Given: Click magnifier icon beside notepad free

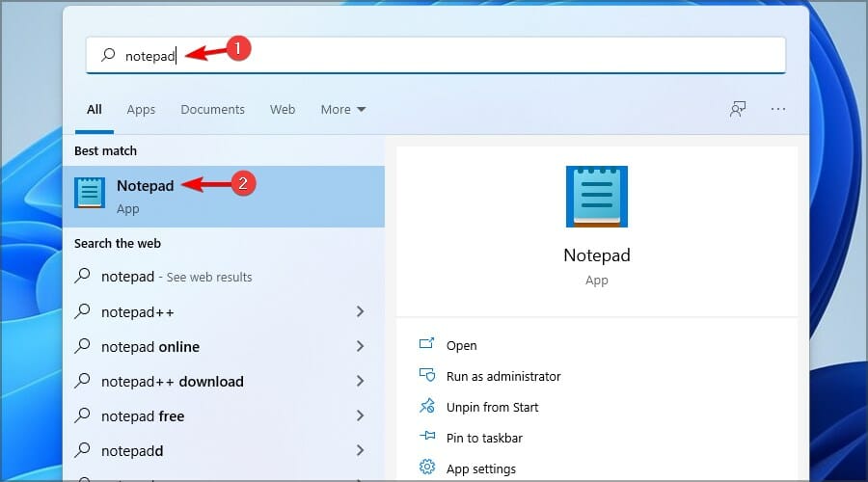Looking at the screenshot, I should tap(82, 415).
